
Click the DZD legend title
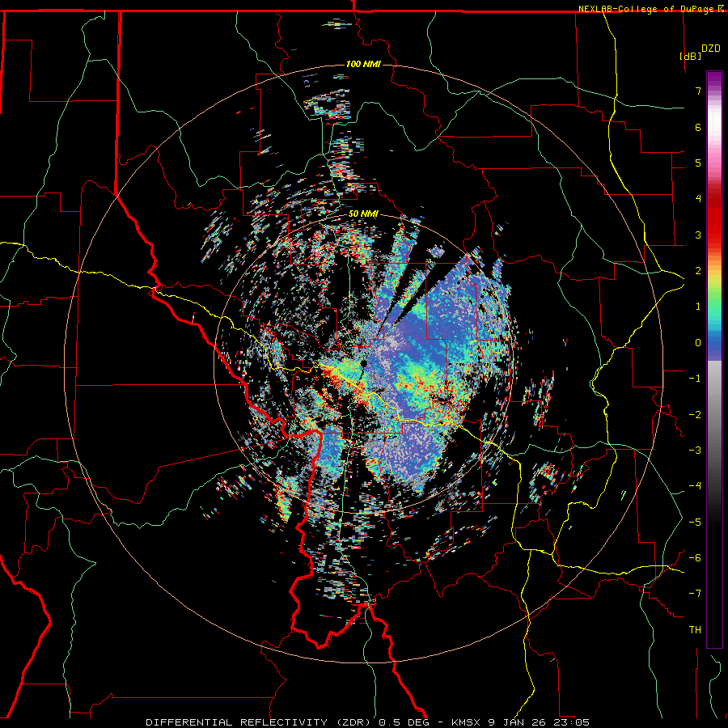[711, 49]
